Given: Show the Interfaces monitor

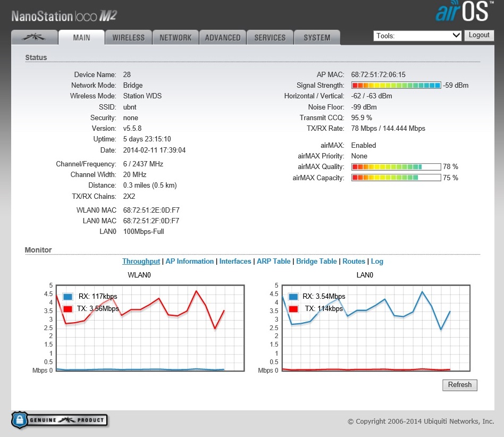Looking at the screenshot, I should (236, 261).
